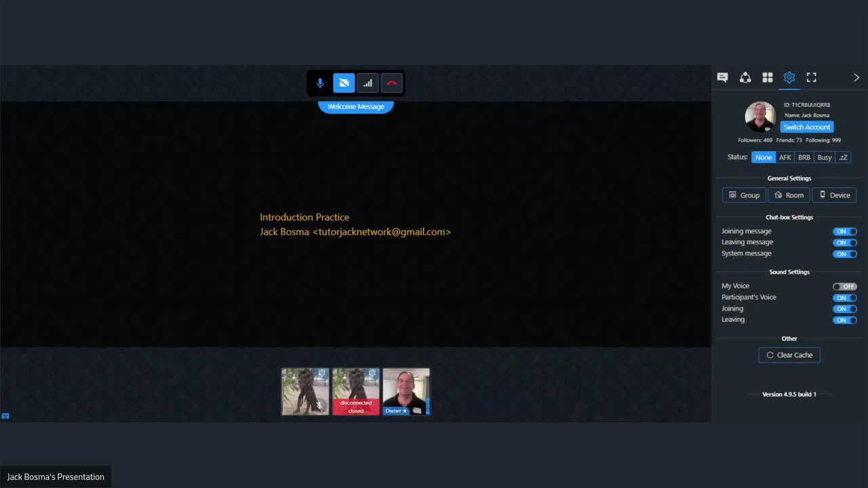Open gear icon on first participant thumbnail
This screenshot has height=488, width=868.
pos(322,373)
